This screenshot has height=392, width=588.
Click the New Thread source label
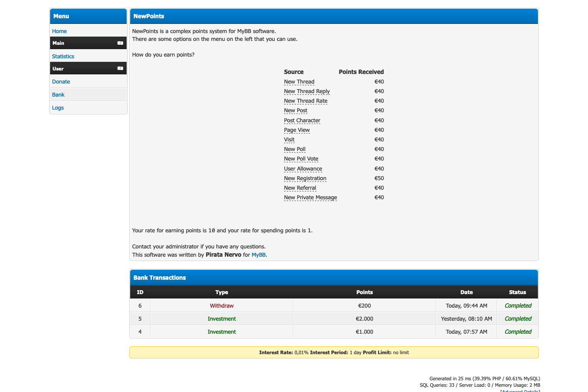(x=299, y=82)
